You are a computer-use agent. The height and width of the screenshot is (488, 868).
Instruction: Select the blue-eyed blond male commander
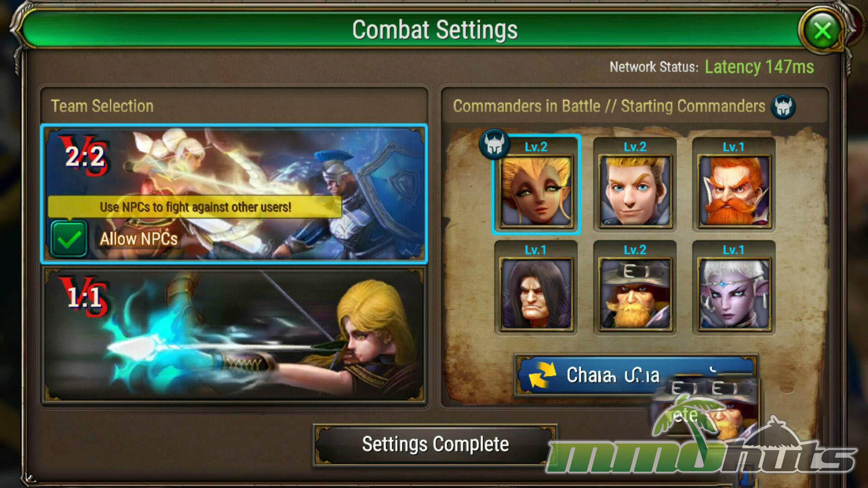point(635,184)
